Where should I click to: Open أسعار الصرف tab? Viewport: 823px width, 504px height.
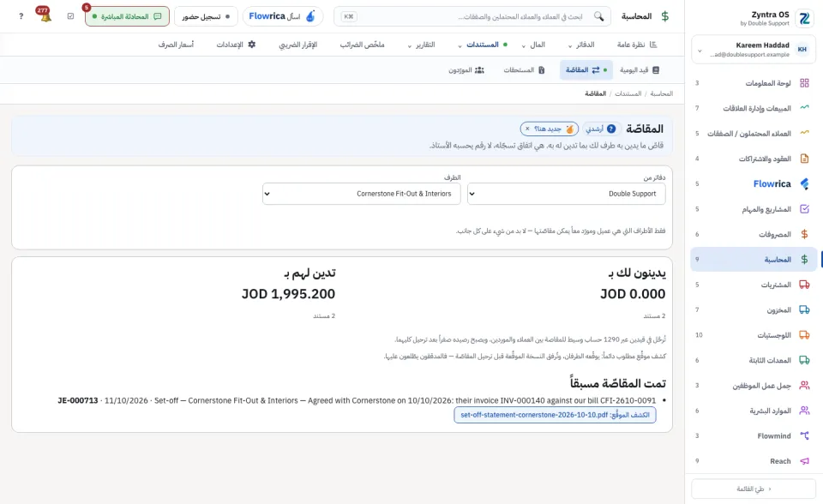177,45
